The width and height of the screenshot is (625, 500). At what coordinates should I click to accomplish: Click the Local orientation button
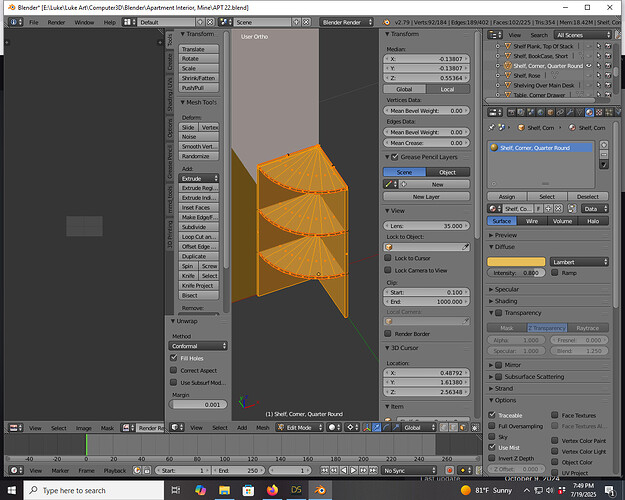pos(448,89)
